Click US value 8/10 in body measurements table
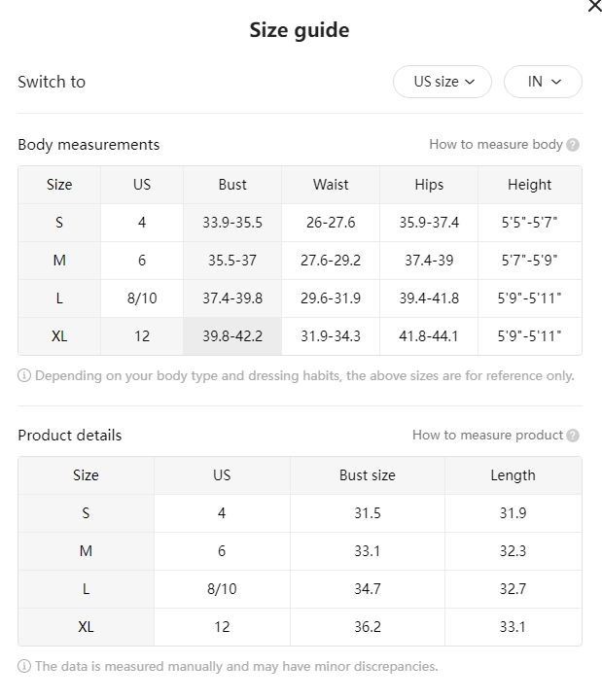This screenshot has width=602, height=700. click(142, 298)
